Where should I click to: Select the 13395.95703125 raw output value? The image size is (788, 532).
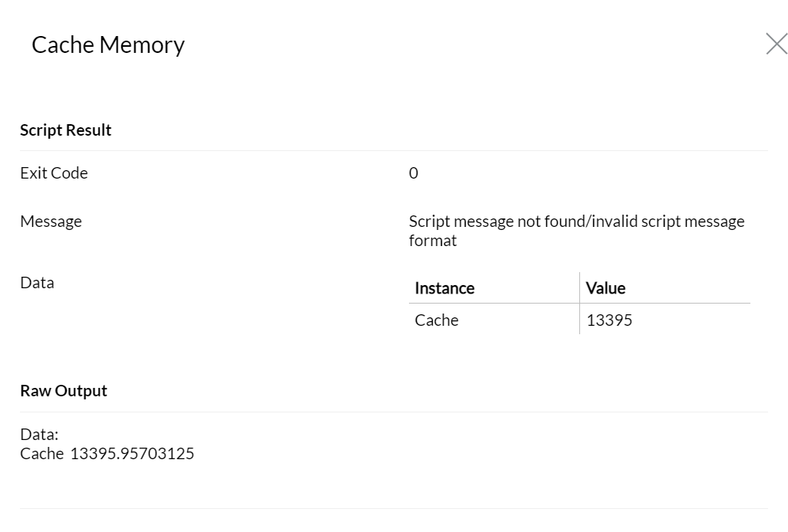point(132,454)
